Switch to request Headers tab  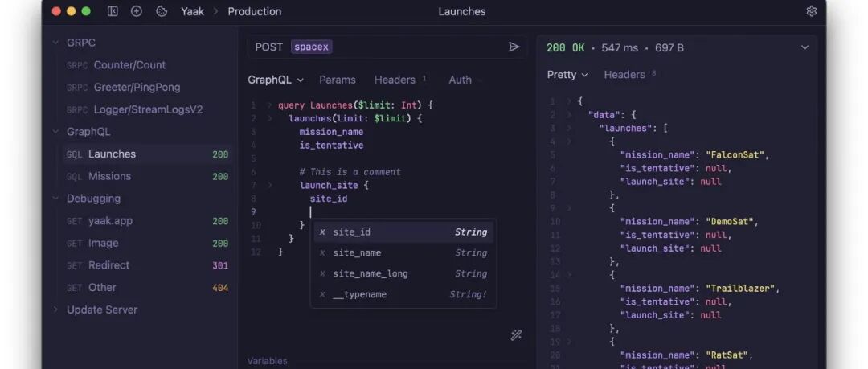[x=395, y=80]
